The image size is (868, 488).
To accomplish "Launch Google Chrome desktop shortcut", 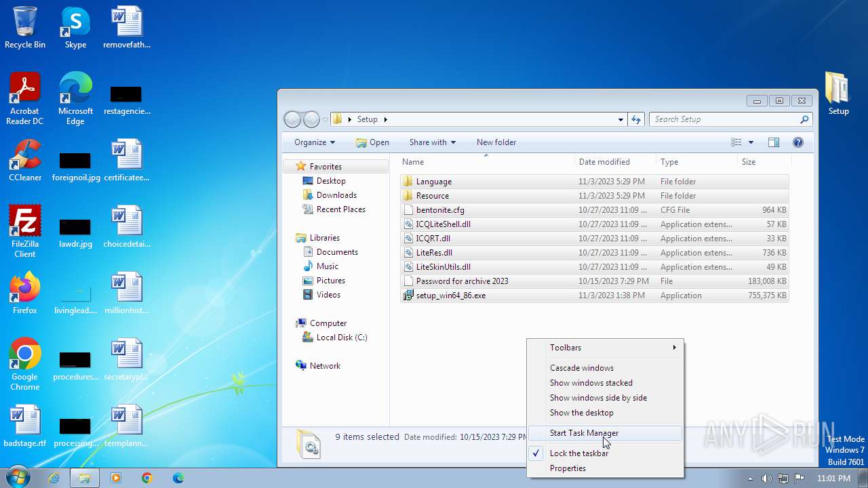I will click(25, 365).
